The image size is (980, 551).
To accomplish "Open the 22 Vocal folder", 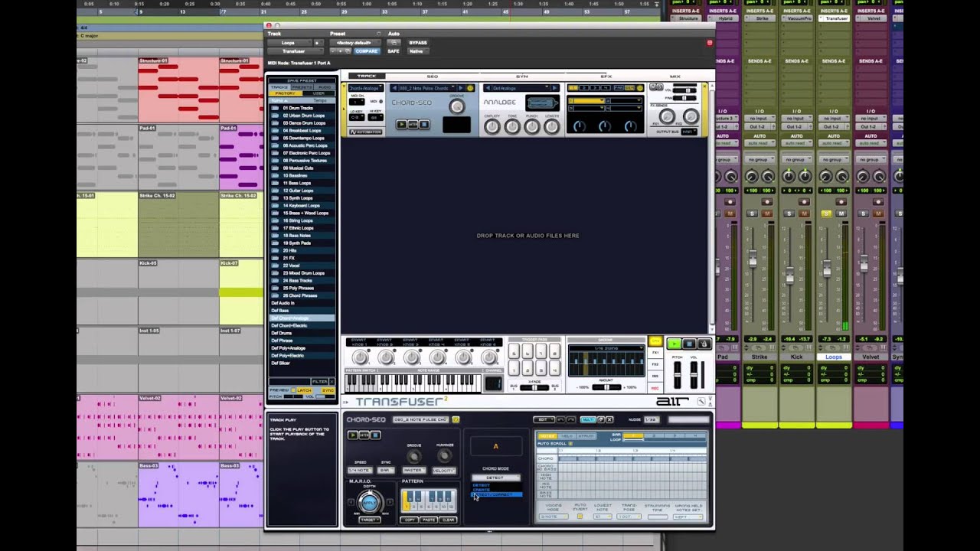I will [x=302, y=266].
